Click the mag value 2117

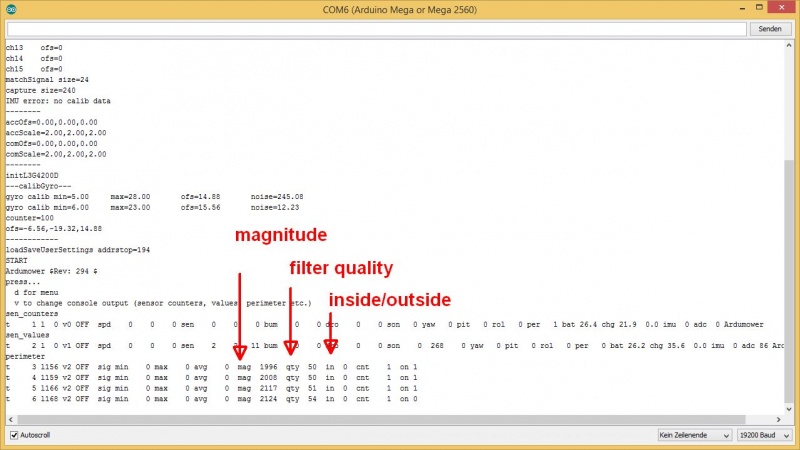click(x=268, y=388)
